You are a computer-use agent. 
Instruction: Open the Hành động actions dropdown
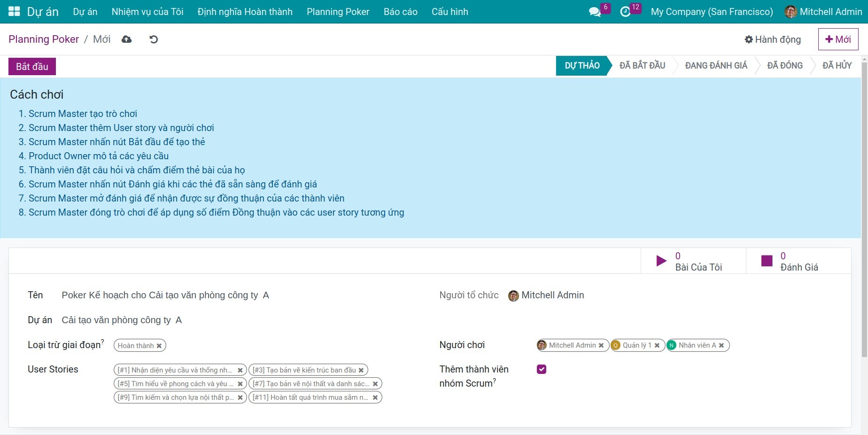pyautogui.click(x=773, y=39)
